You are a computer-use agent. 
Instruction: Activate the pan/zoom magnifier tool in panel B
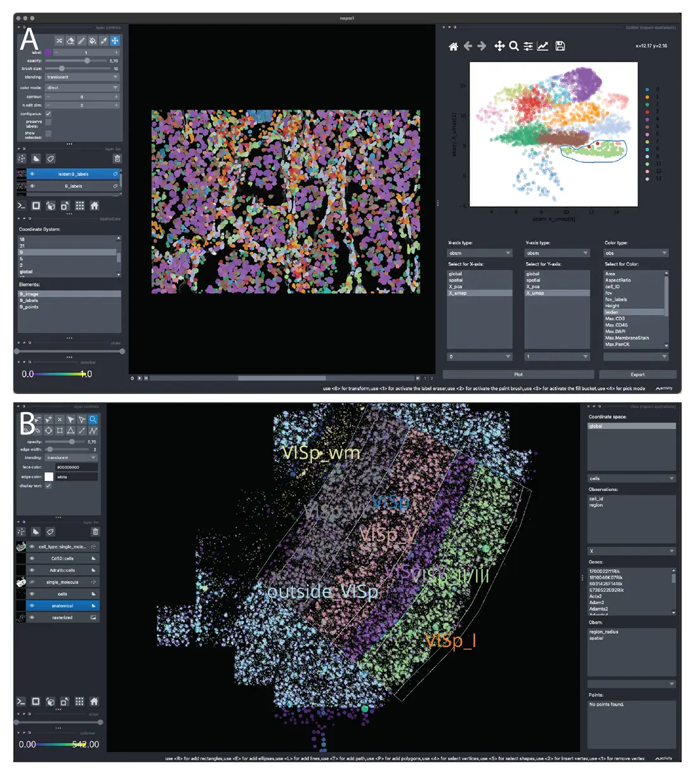click(93, 419)
